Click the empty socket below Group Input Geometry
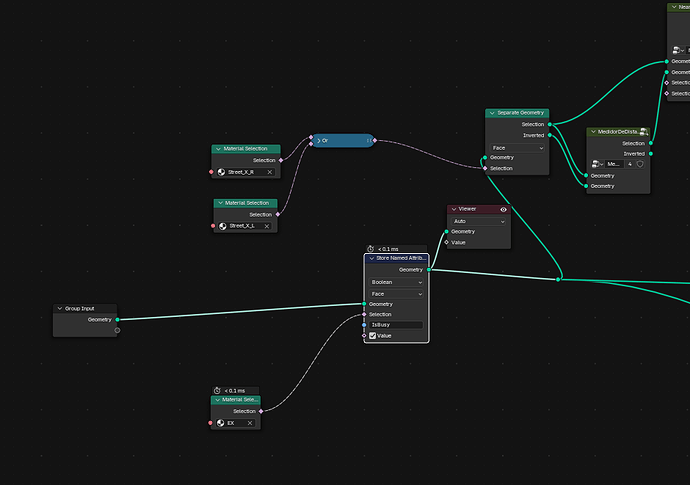690x485 pixels. [117, 330]
